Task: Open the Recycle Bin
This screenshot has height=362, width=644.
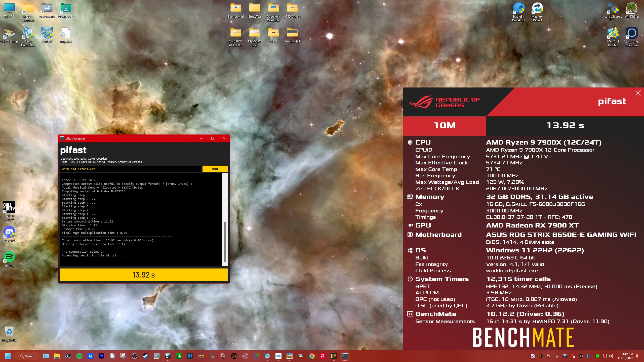Action: 9,334
